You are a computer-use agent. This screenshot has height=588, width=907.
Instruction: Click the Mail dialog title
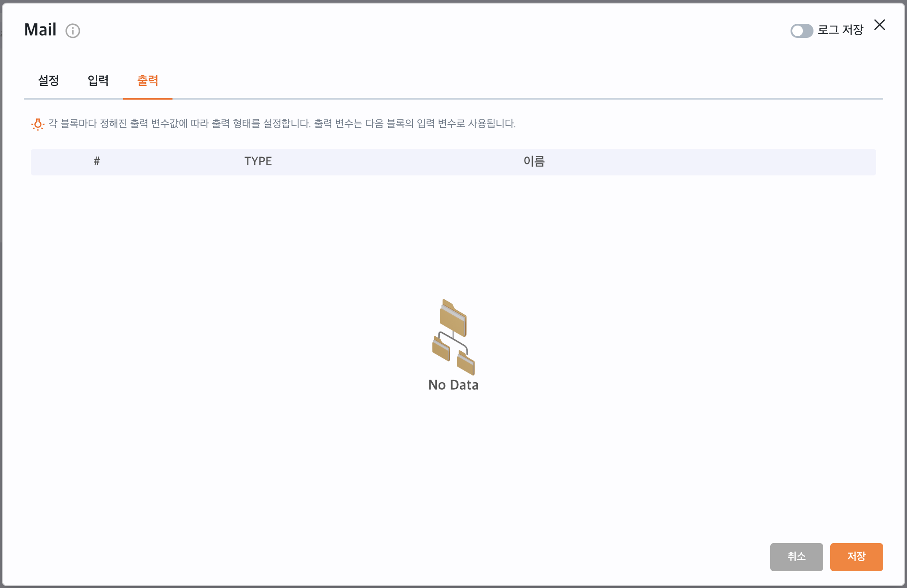[40, 30]
